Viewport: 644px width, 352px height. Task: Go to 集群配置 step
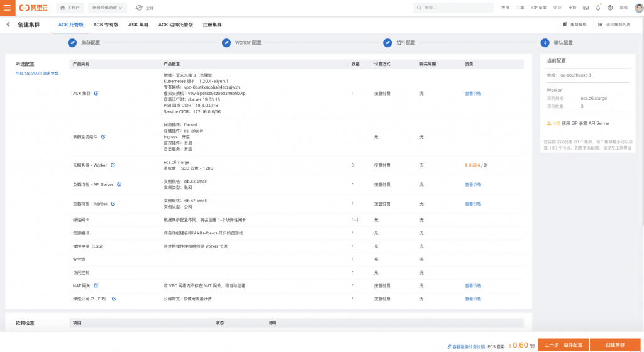tap(84, 43)
